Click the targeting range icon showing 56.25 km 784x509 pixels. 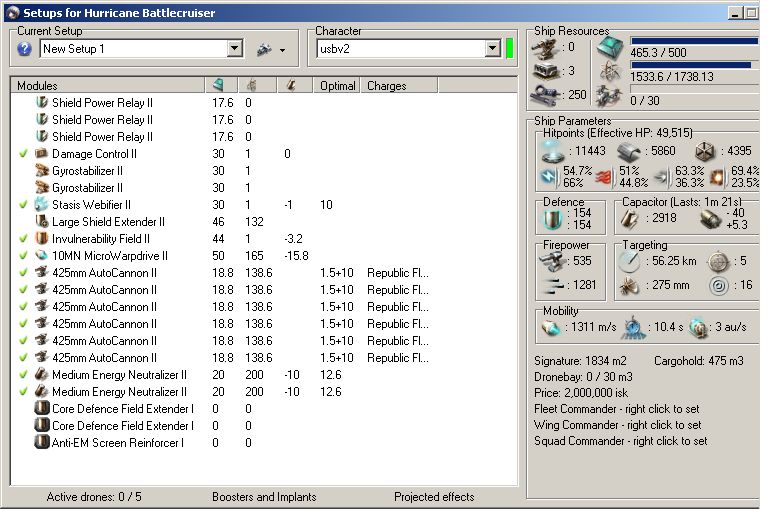click(x=629, y=262)
